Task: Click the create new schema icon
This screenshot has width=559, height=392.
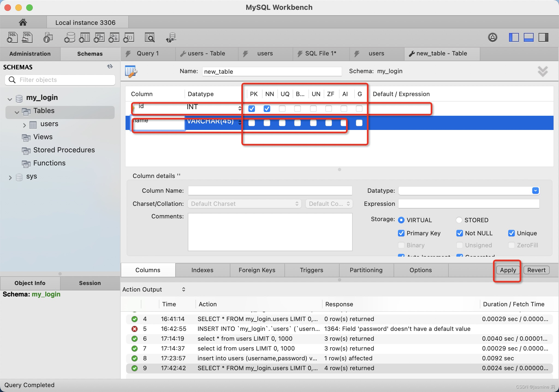Action: pos(70,37)
